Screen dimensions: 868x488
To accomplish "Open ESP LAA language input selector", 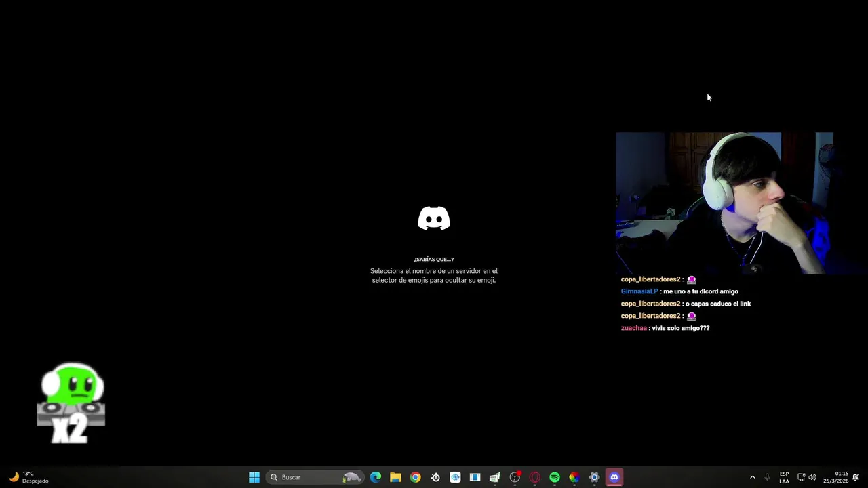I will tap(784, 477).
